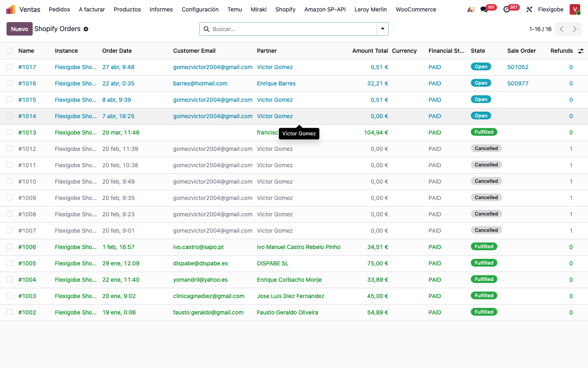
Task: Click partner Fausto Geraldo Oliveira
Action: point(287,312)
